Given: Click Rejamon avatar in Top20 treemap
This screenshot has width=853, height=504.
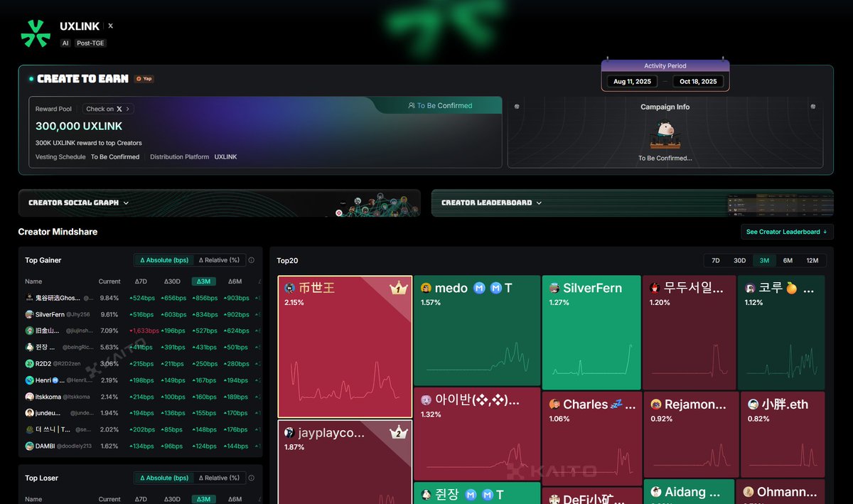Looking at the screenshot, I should point(655,404).
